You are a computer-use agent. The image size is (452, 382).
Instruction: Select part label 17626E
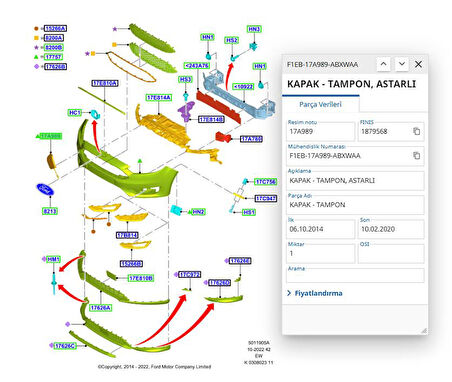click(240, 261)
